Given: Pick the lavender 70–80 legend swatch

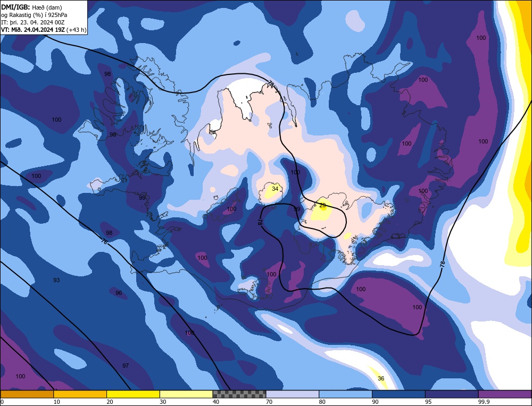Looking at the screenshot, I should tap(293, 394).
